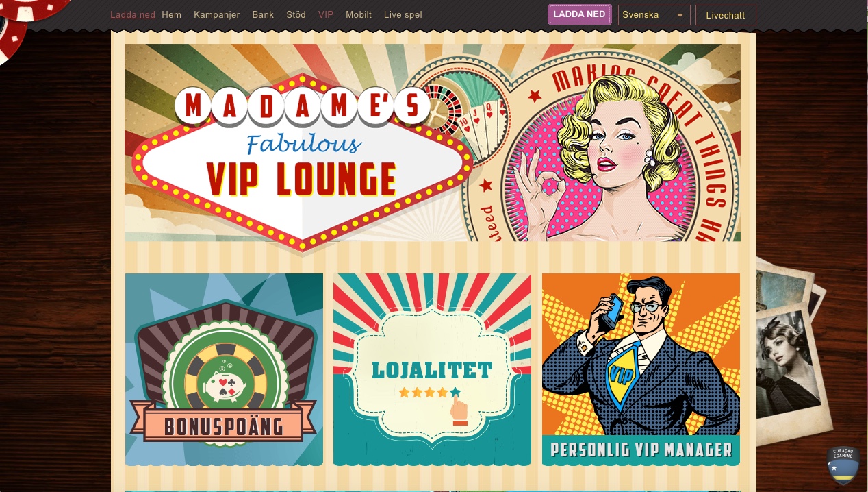Select the VIP menu item
Image resolution: width=868 pixels, height=492 pixels.
pyautogui.click(x=326, y=14)
